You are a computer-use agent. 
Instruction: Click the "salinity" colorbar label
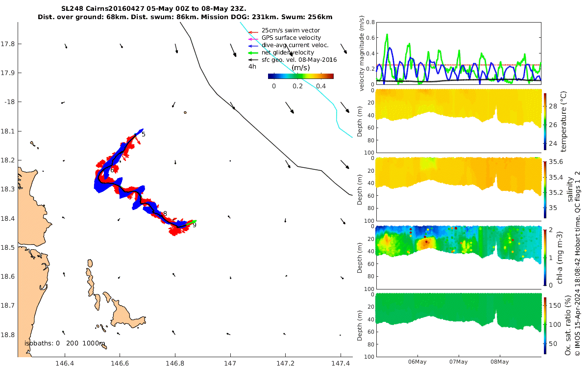[x=570, y=189]
